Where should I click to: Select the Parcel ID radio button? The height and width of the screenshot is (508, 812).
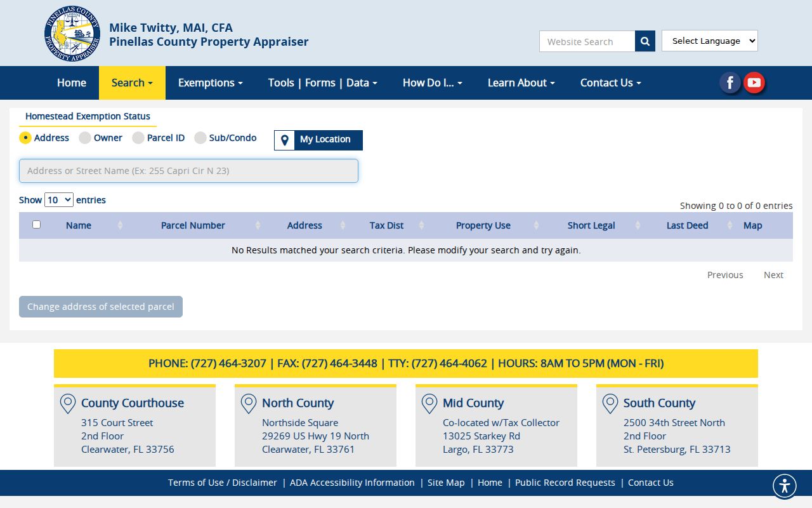138,138
